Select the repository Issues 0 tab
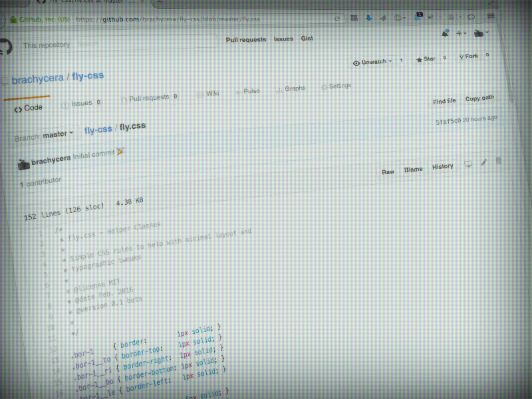Screen dimensions: 532x399 pos(80,103)
